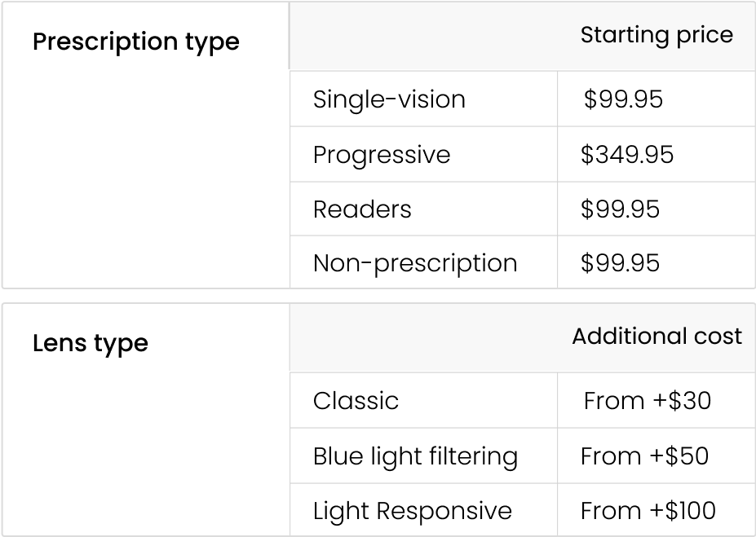Click the Non-prescription $99.95 price
The height and width of the screenshot is (537, 756).
620,263
